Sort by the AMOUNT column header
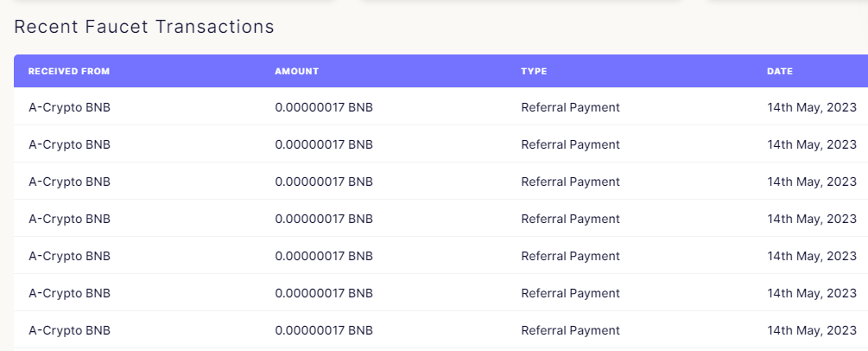Viewport: 868px width, 351px height. point(297,71)
